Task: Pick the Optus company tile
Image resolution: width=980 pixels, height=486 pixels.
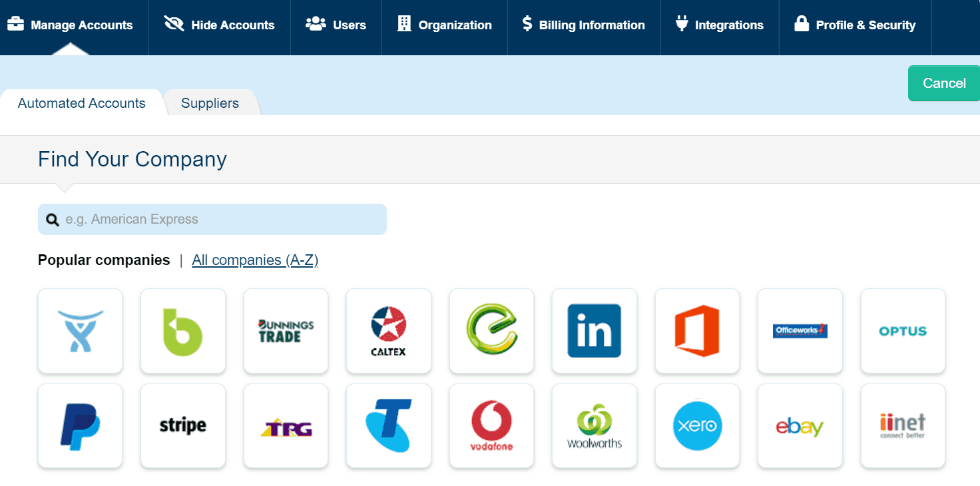Action: (x=903, y=331)
